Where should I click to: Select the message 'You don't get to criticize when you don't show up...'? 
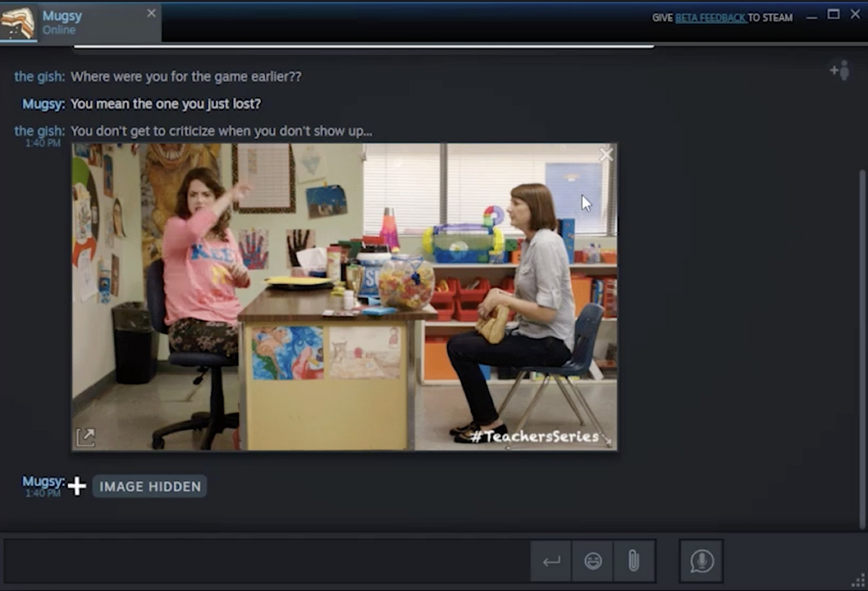(x=222, y=131)
